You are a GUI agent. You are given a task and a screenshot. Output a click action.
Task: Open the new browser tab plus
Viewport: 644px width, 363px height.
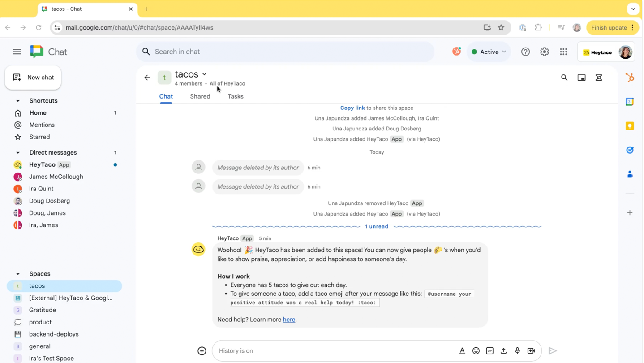(x=146, y=9)
